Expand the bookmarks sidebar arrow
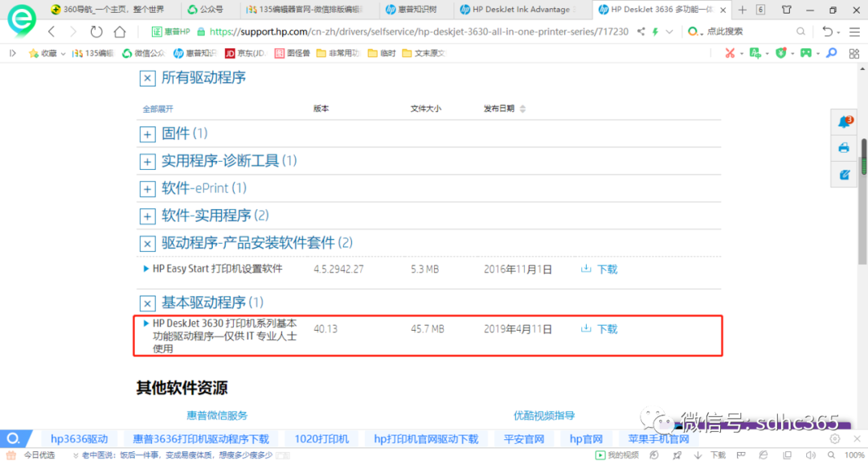868x461 pixels. pos(13,53)
